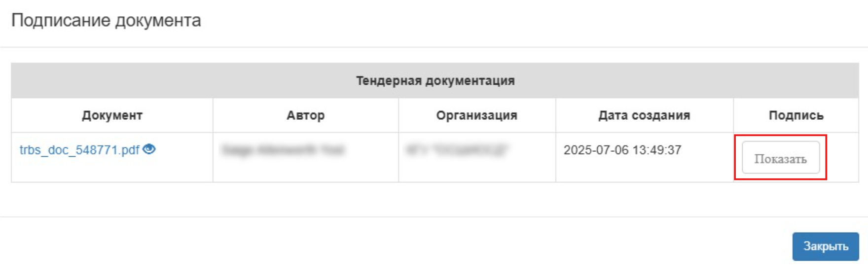View the document via the blue eye icon

coord(149,149)
